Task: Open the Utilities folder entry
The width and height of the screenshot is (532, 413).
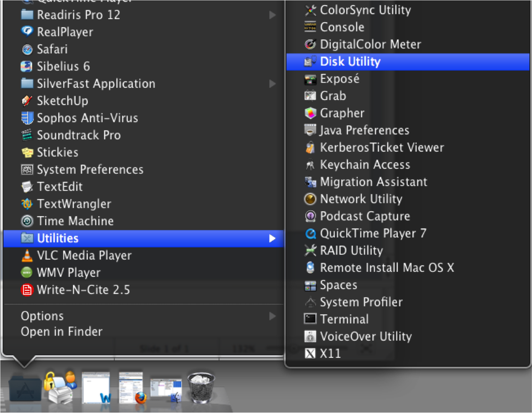Action: point(143,238)
